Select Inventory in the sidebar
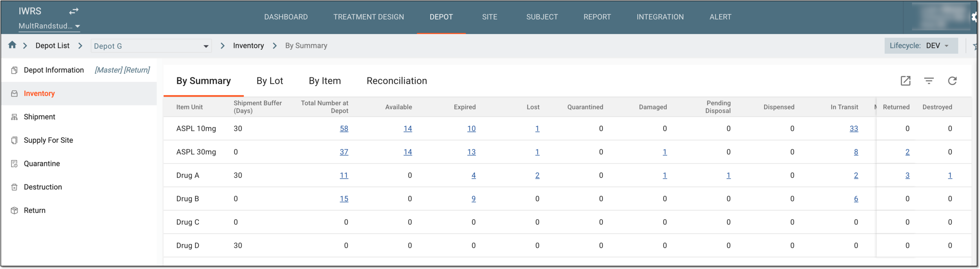The height and width of the screenshot is (269, 980). coord(39,93)
